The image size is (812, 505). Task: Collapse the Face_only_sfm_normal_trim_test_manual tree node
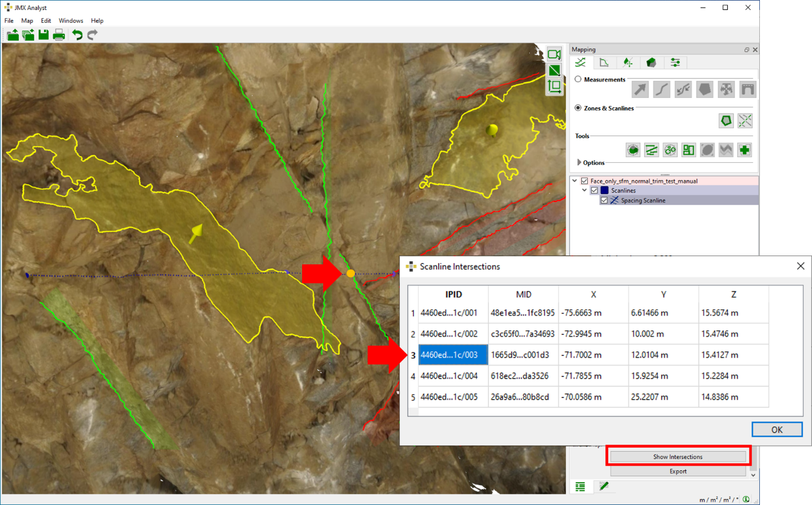click(x=575, y=181)
